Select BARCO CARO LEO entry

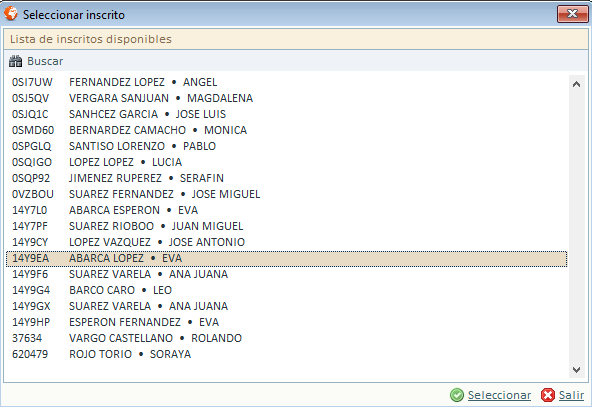point(287,290)
